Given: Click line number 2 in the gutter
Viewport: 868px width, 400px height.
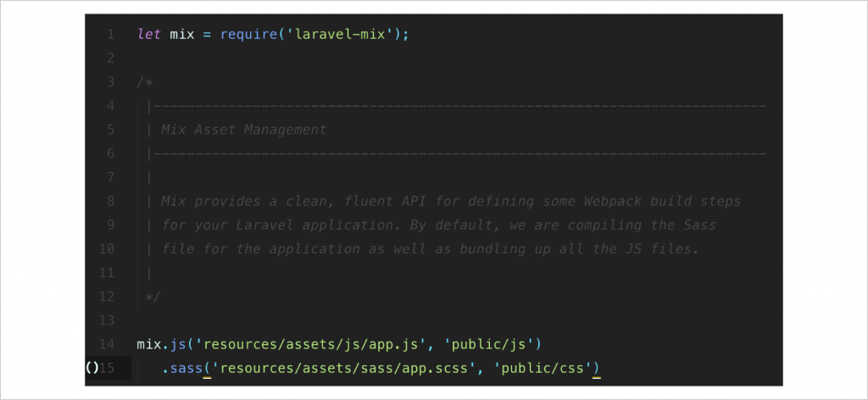Looking at the screenshot, I should [111, 58].
